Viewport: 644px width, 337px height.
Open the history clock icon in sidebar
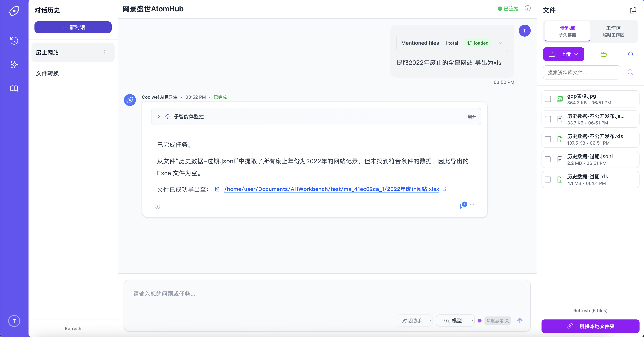[14, 40]
